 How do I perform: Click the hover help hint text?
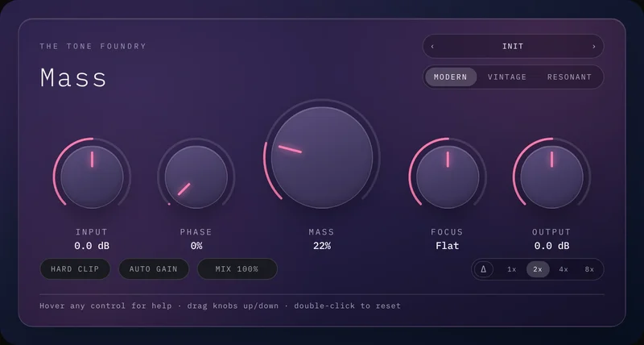[220, 306]
